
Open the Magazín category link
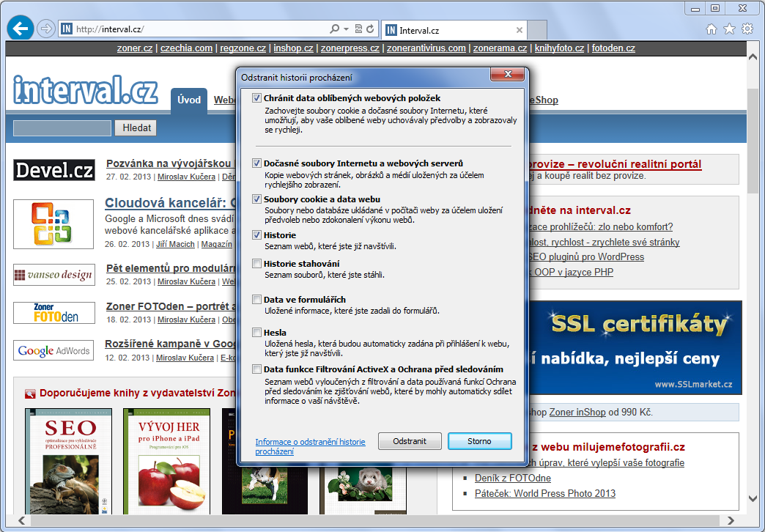click(217, 244)
